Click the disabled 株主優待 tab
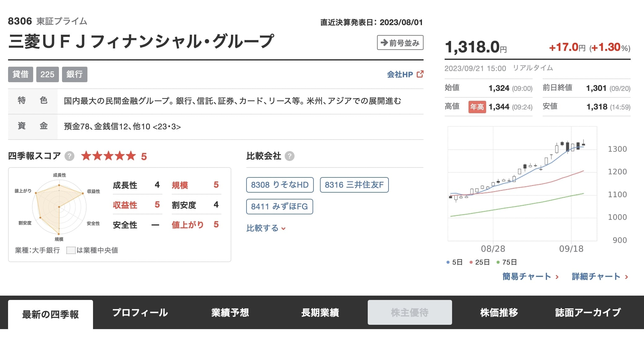Viewport: 644px width, 344px height. (410, 312)
